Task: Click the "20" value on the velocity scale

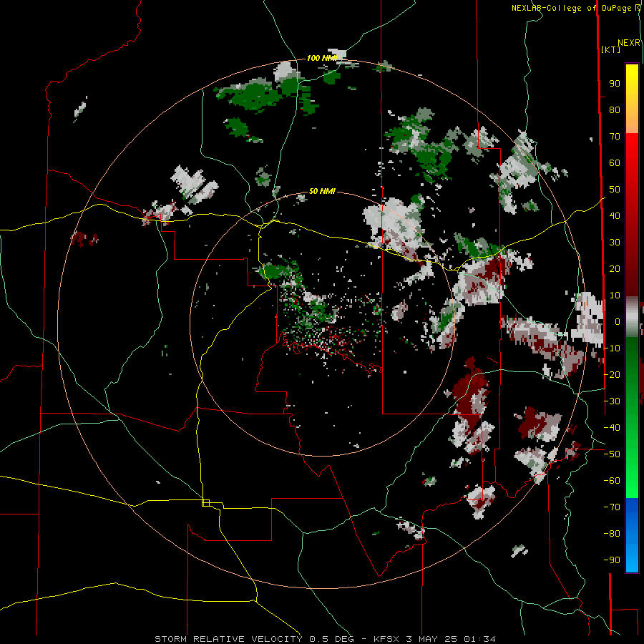Action: click(615, 268)
